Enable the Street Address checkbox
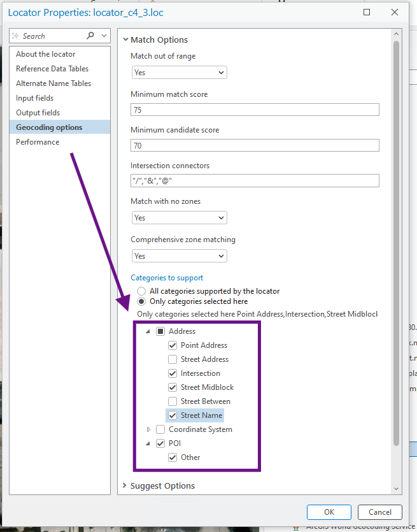The width and height of the screenshot is (417, 532). [x=173, y=359]
